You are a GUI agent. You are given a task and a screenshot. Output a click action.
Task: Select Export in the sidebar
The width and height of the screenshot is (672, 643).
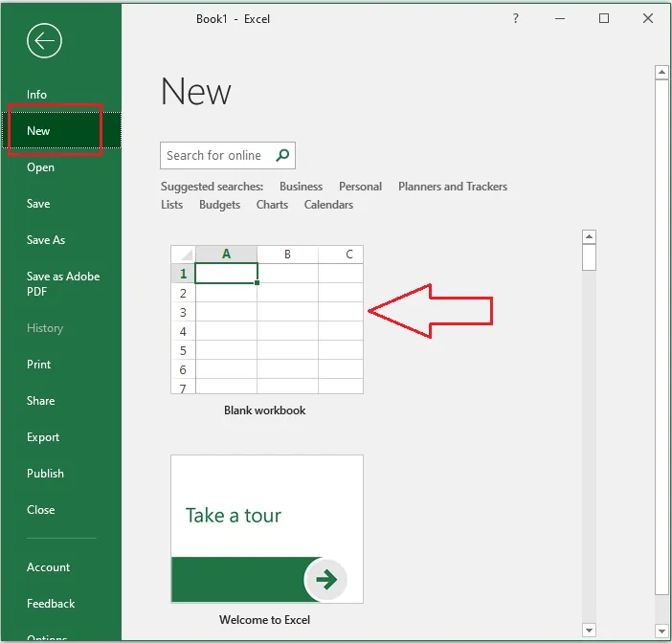pos(43,437)
